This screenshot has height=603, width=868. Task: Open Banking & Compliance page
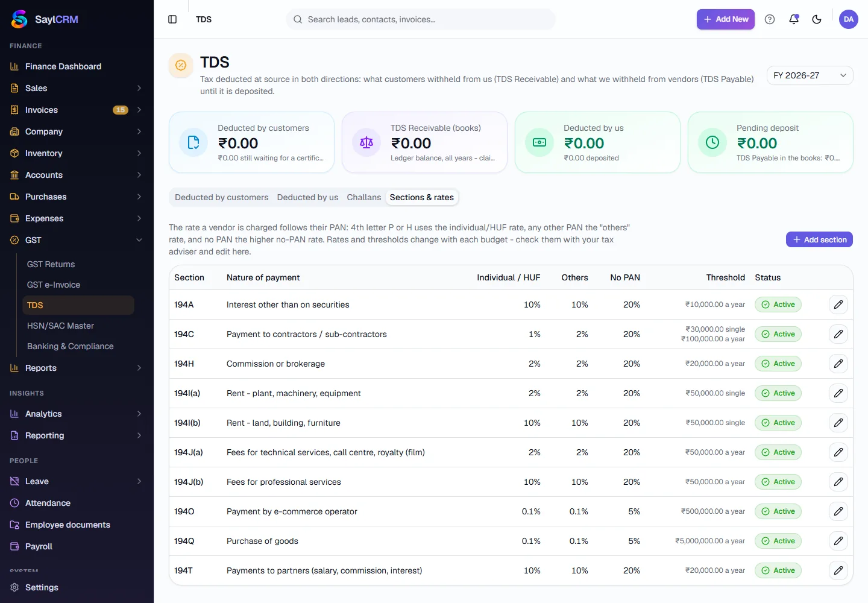[78, 346]
